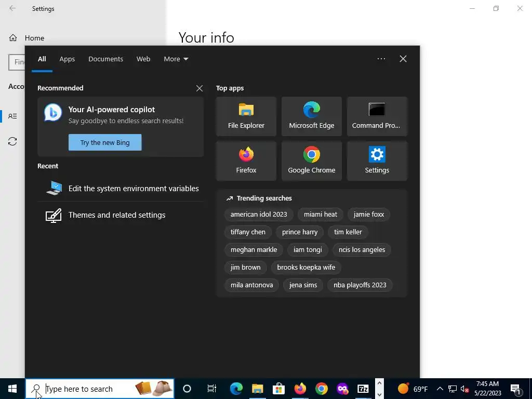The height and width of the screenshot is (399, 532).
Task: Click taskbar scroll down arrow
Action: [379, 394]
